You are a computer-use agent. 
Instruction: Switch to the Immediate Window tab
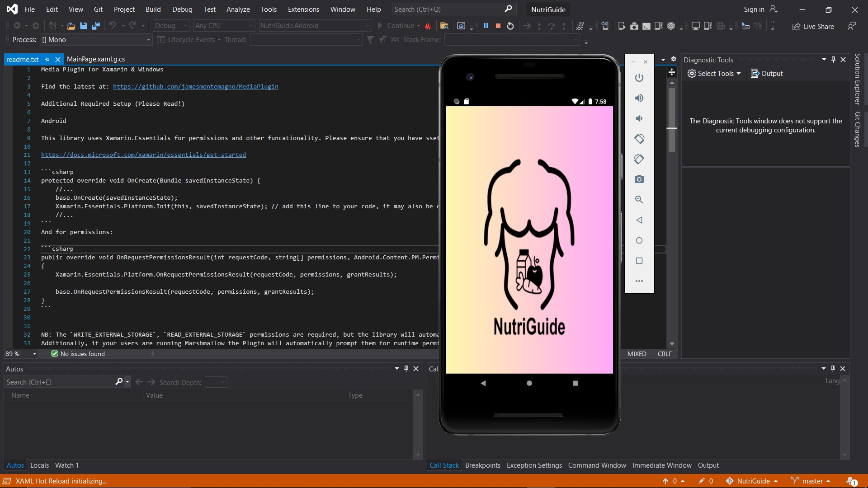(662, 465)
